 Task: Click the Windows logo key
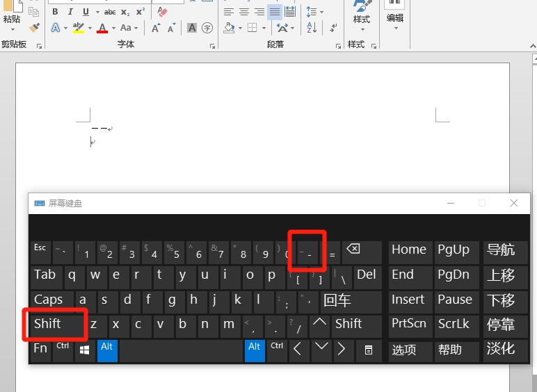[x=85, y=350]
